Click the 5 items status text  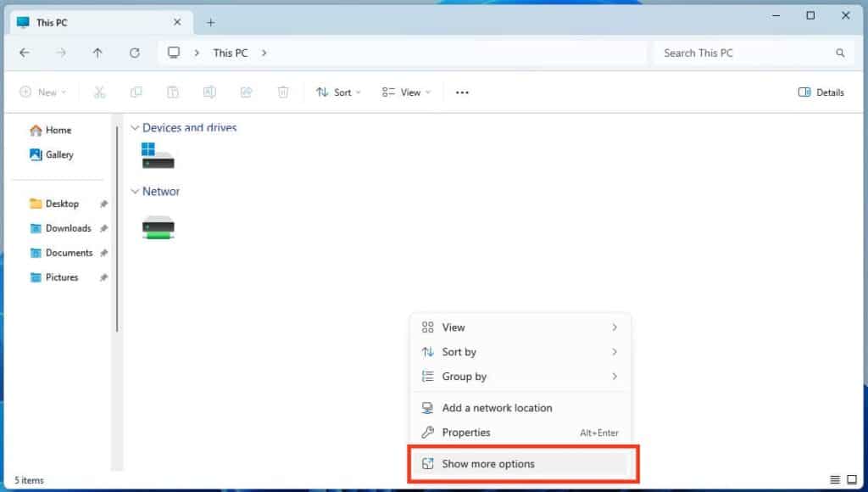pos(29,480)
